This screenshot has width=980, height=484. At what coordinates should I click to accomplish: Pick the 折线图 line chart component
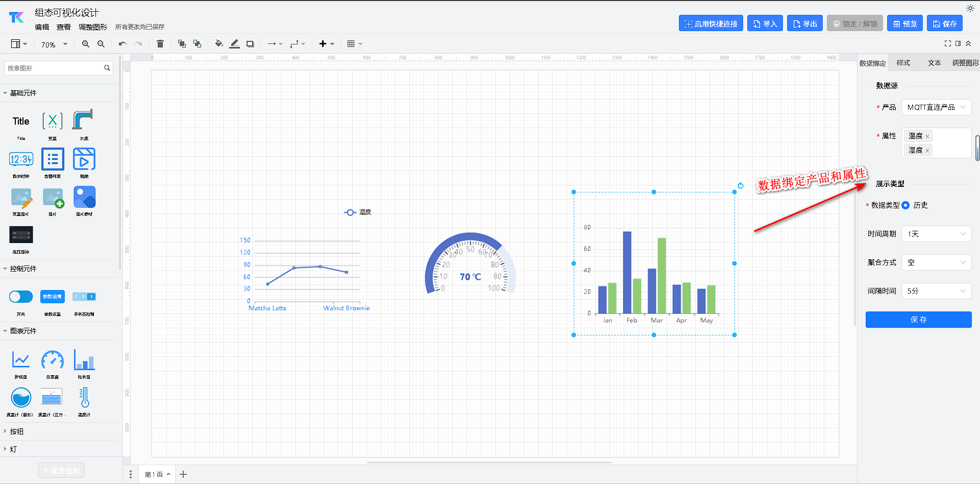click(x=21, y=360)
